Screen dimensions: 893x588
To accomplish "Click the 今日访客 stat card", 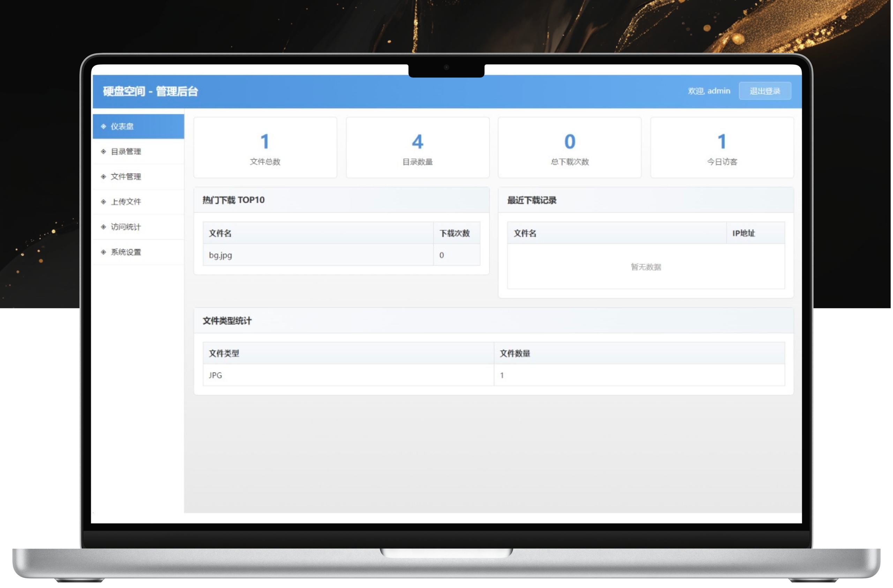I will click(722, 147).
